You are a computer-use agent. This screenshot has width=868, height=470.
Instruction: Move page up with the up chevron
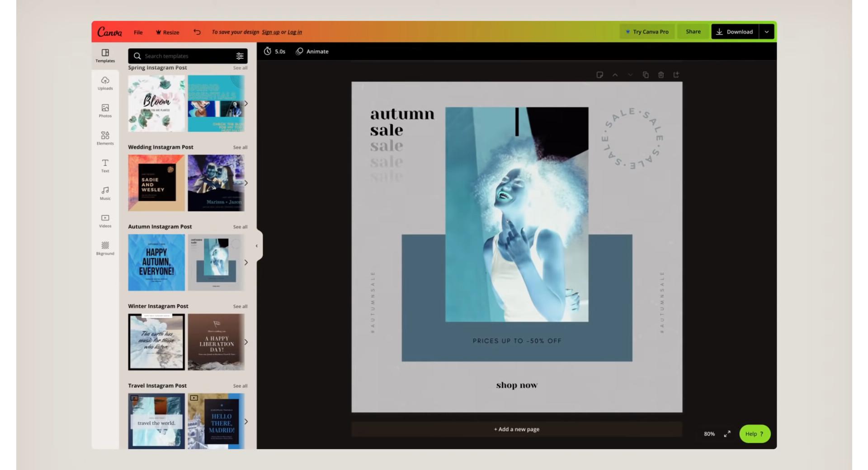coord(615,75)
